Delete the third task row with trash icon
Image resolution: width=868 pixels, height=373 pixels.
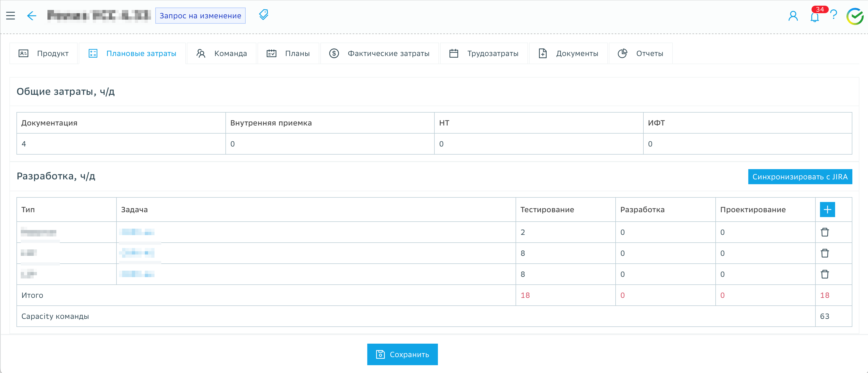(x=825, y=274)
